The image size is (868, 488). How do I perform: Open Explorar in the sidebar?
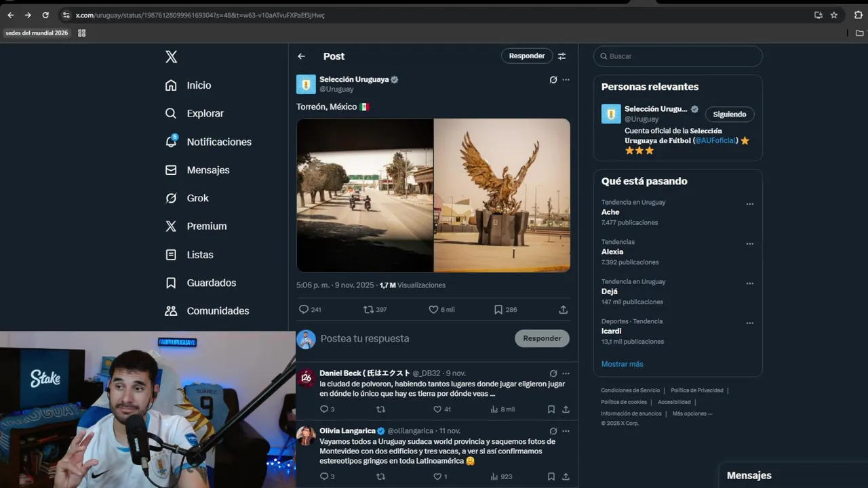click(x=194, y=113)
